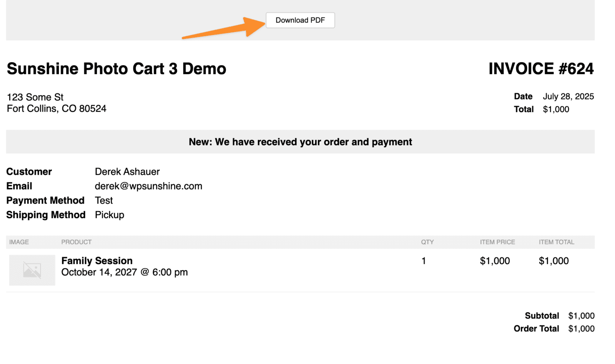
Task: Click the IMAGE column header
Action: [19, 242]
